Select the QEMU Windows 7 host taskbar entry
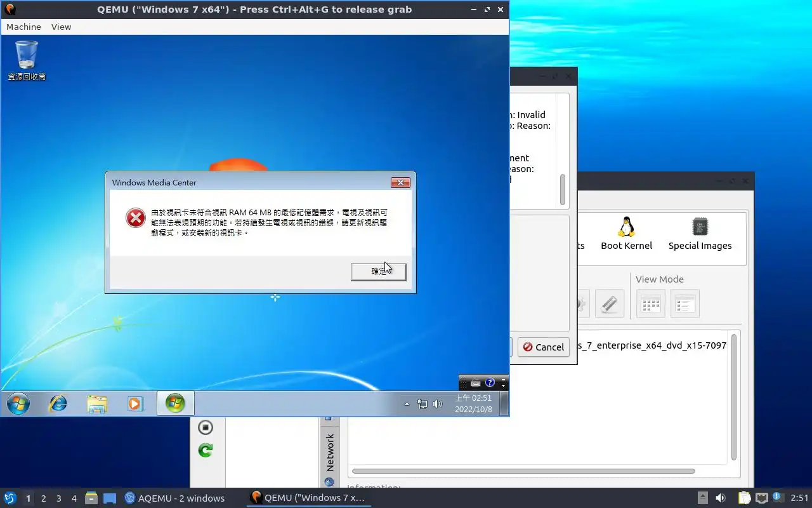The width and height of the screenshot is (812, 508). point(308,498)
